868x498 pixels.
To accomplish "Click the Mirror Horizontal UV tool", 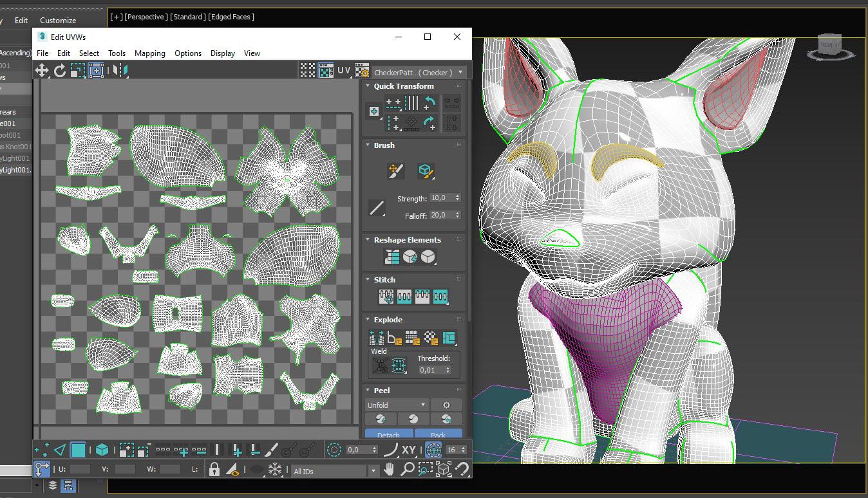I will (120, 71).
